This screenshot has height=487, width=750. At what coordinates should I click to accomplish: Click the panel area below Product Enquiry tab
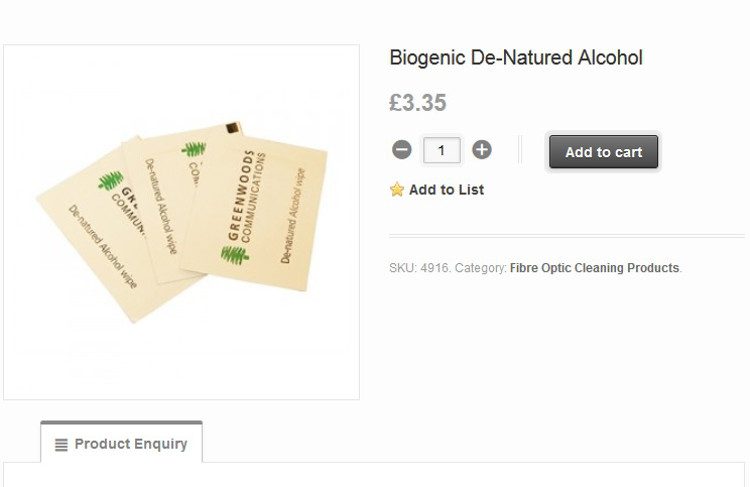(374, 475)
